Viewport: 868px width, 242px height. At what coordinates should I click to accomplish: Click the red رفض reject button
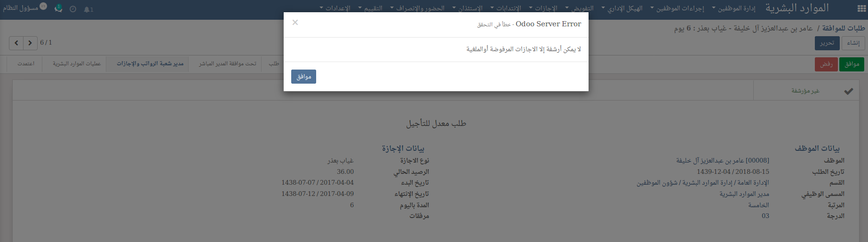(x=826, y=64)
